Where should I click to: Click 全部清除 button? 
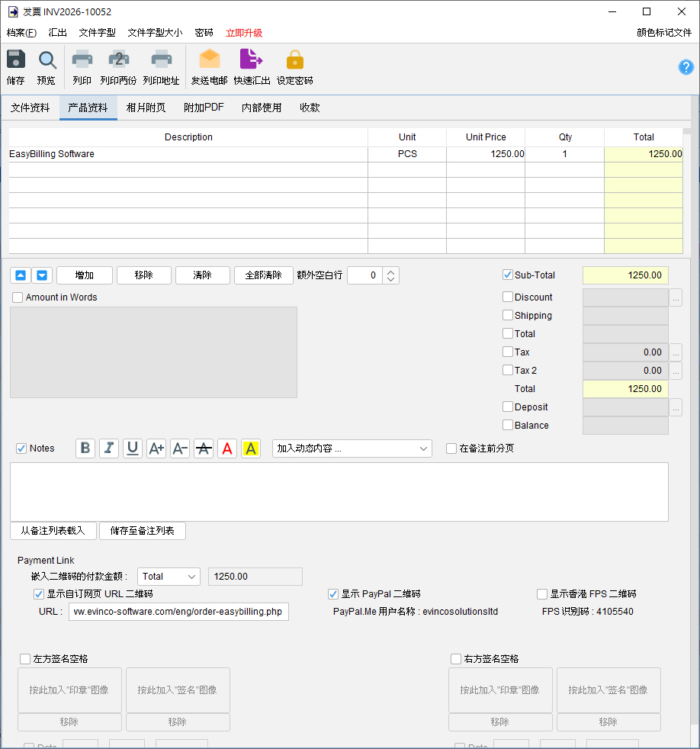tap(264, 275)
